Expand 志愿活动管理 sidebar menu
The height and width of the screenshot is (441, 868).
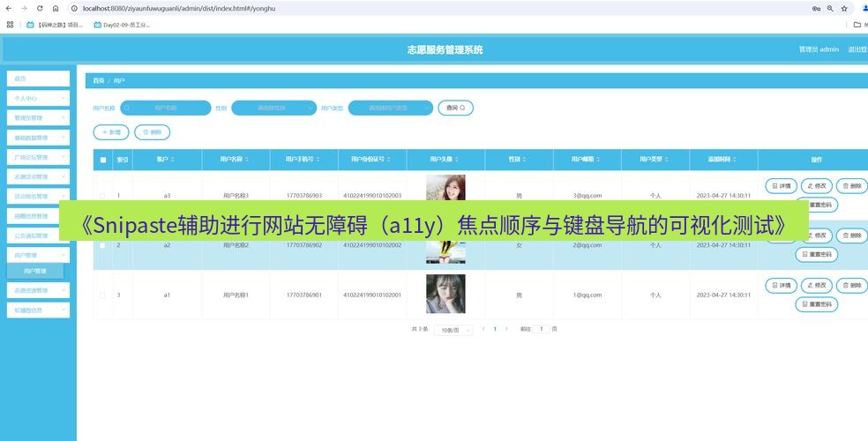click(38, 176)
